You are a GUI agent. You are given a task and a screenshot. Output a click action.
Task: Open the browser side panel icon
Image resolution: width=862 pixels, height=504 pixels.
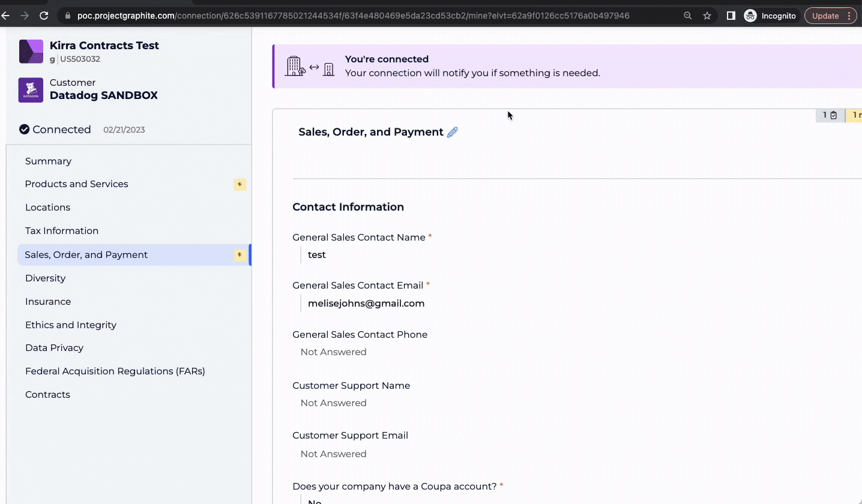pyautogui.click(x=731, y=16)
